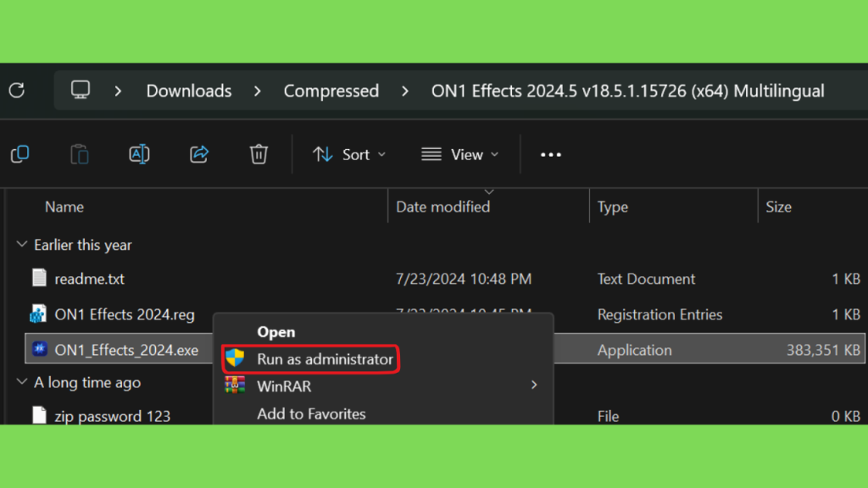Click the Refresh icon in the address bar
868x488 pixels.
pyautogui.click(x=17, y=90)
